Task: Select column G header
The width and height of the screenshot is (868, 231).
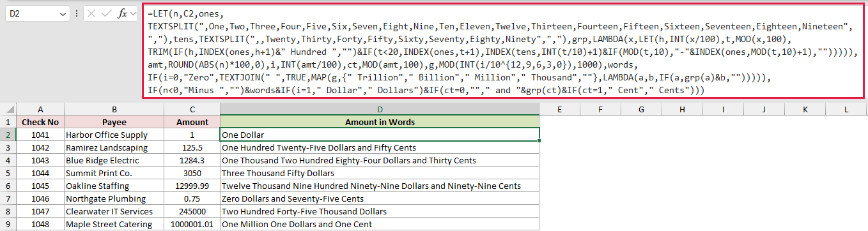Action: point(642,109)
